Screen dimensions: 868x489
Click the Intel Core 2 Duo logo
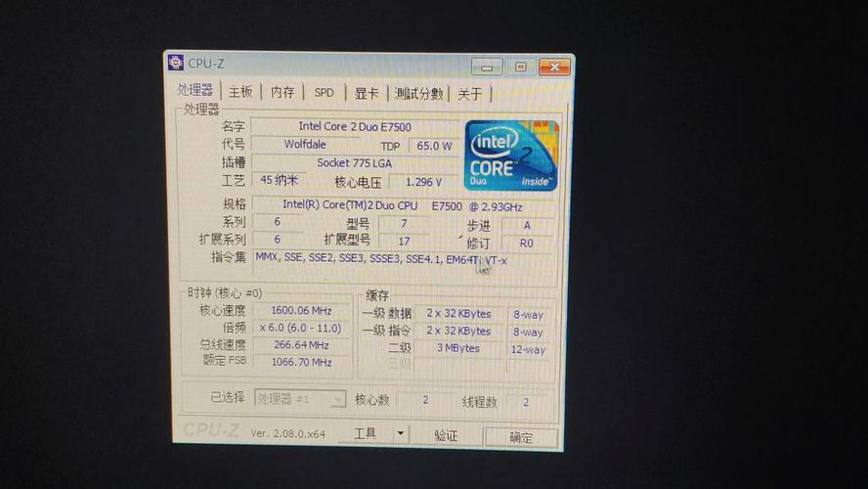pyautogui.click(x=511, y=156)
